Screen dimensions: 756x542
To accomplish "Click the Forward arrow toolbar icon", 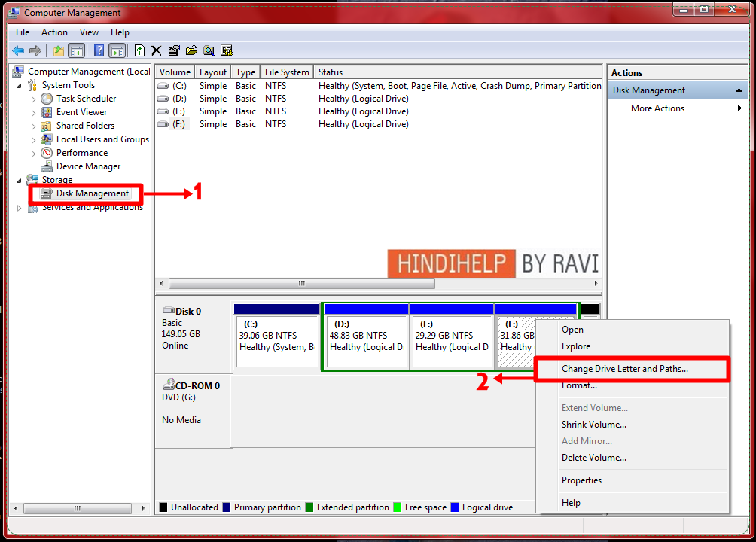I will [x=35, y=50].
